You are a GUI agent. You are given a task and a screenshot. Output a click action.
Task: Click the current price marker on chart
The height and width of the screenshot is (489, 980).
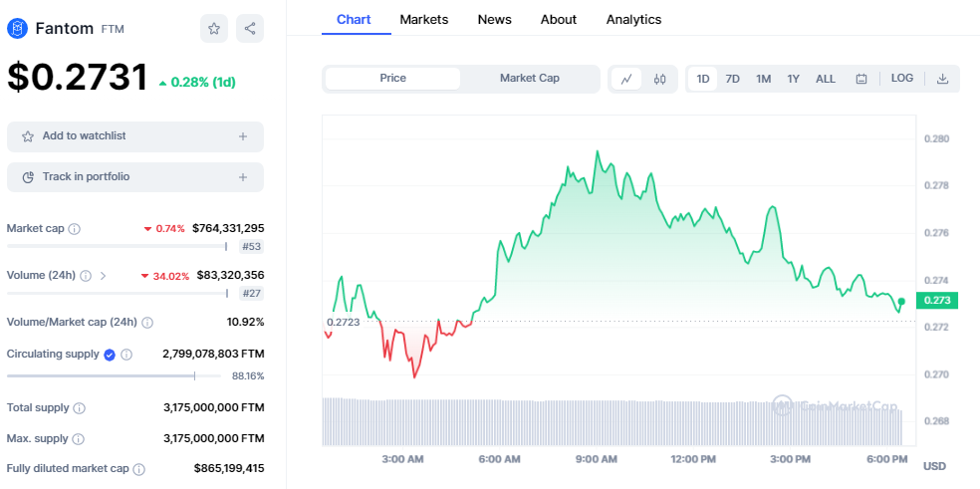[900, 302]
